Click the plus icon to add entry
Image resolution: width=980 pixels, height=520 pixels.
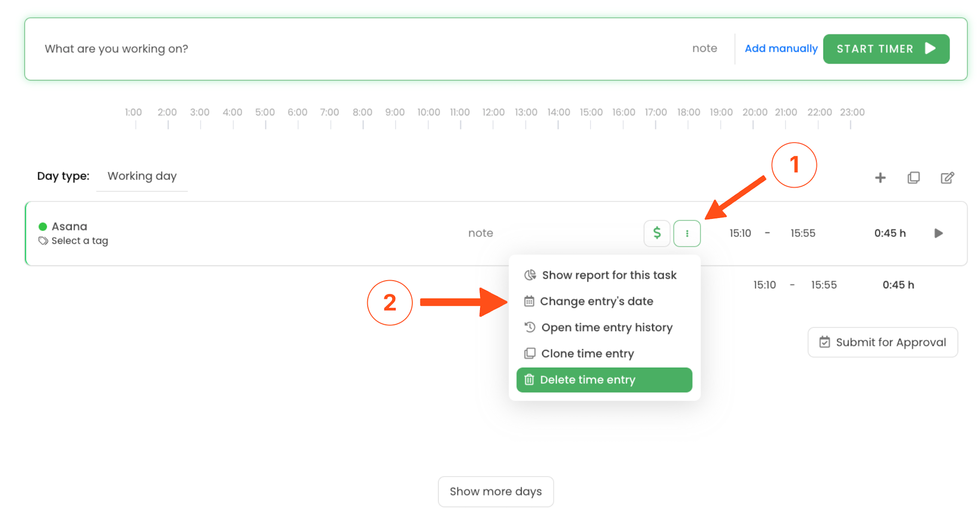coord(880,178)
